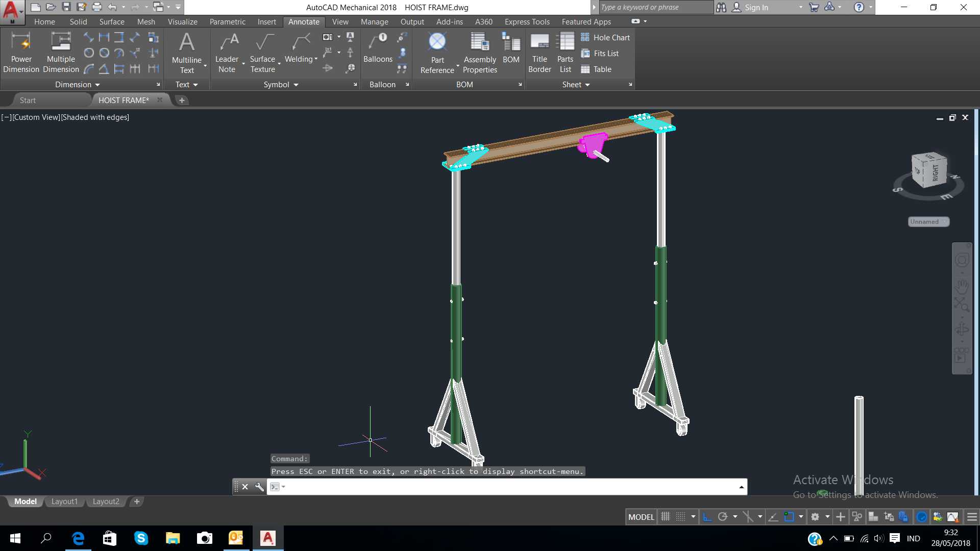Create a Hole Chart
980x551 pixels.
[605, 37]
